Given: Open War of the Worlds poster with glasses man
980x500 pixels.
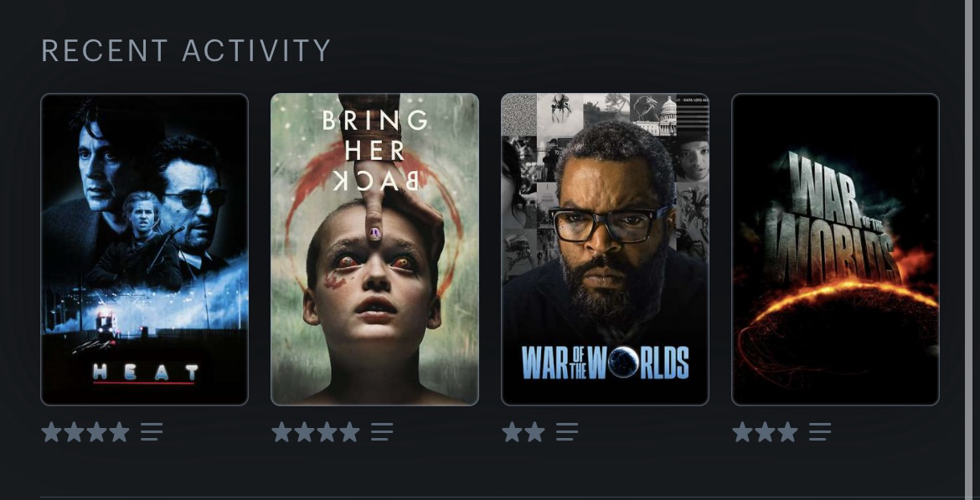Looking at the screenshot, I should [x=605, y=250].
